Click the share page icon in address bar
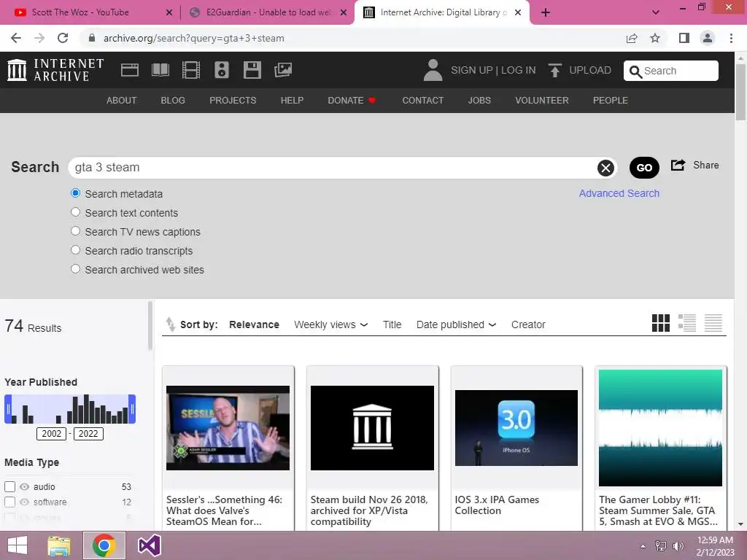The height and width of the screenshot is (560, 747). click(x=632, y=38)
